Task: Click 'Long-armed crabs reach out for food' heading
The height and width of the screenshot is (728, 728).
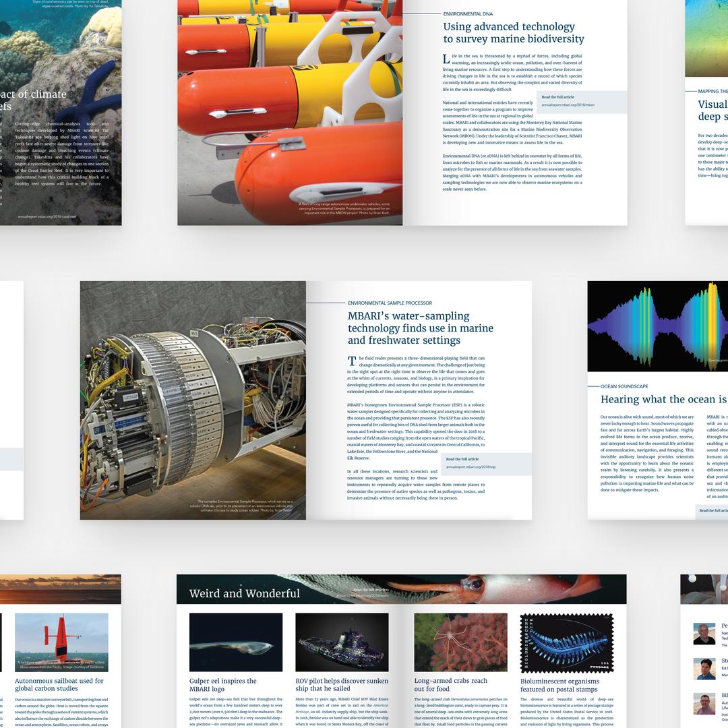Action: click(451, 685)
